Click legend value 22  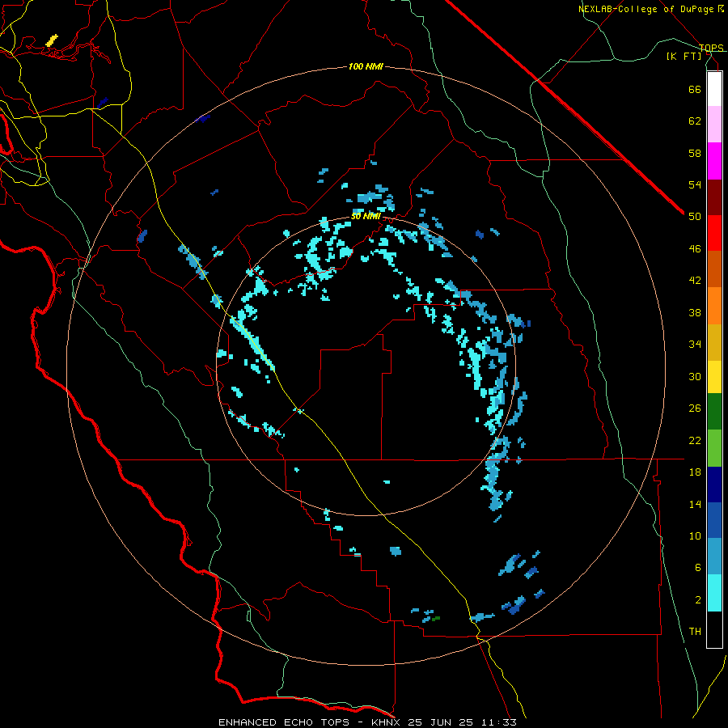[x=695, y=440]
